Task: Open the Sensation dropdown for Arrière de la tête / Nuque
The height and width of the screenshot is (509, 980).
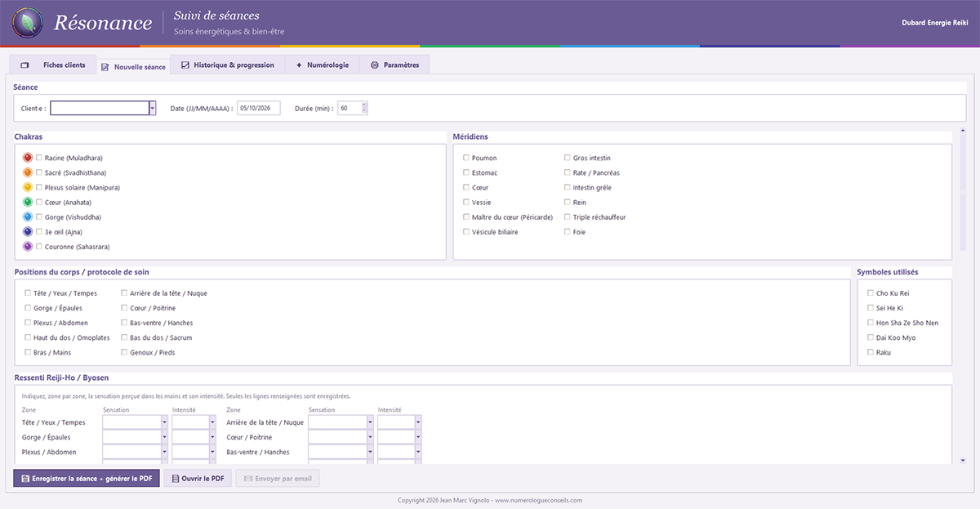Action: 371,422
